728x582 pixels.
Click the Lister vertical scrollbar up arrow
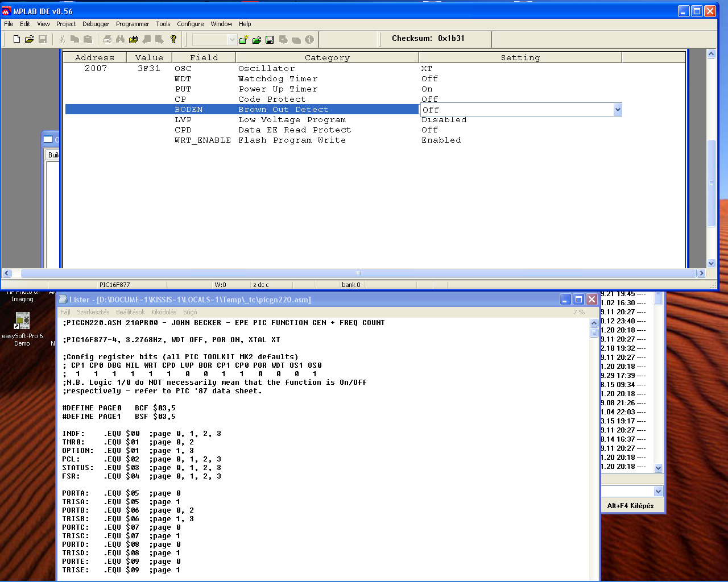point(594,323)
